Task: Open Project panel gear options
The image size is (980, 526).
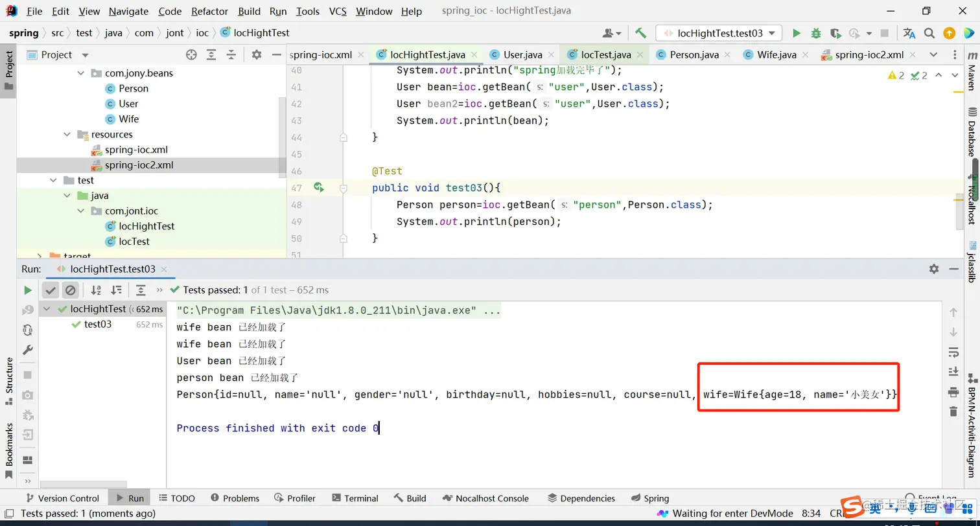Action: click(x=257, y=55)
